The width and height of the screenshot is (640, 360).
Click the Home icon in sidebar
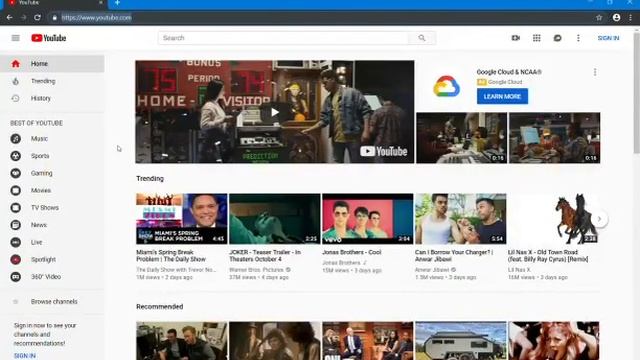(16, 64)
